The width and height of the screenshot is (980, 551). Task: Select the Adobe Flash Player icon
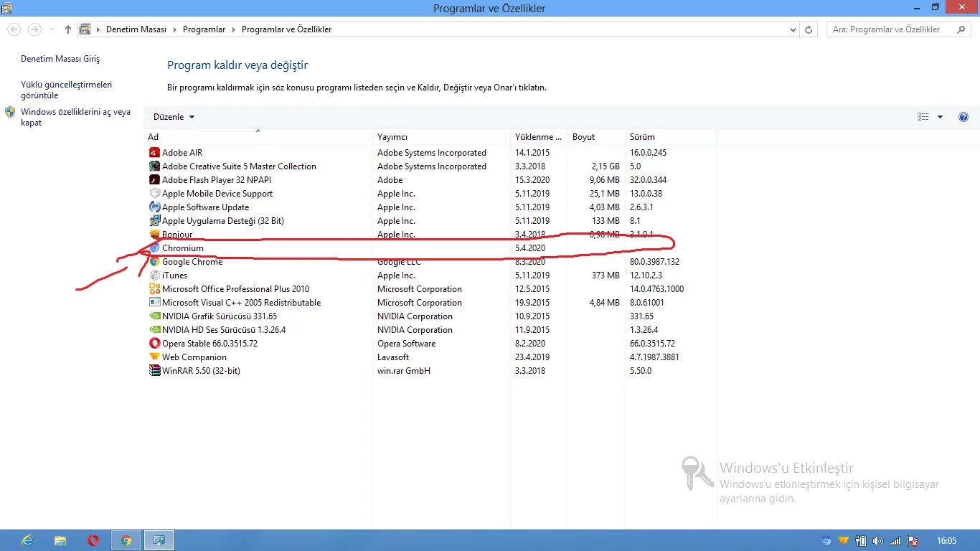click(154, 180)
